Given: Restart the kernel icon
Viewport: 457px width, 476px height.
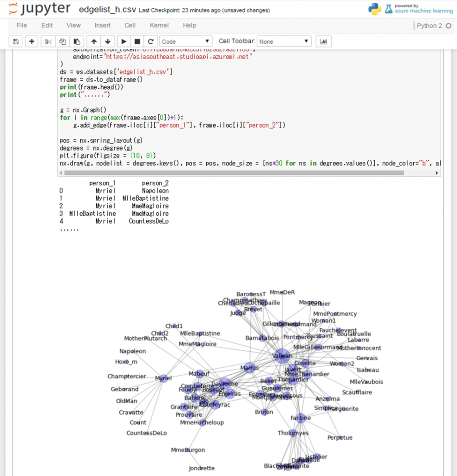Looking at the screenshot, I should [151, 41].
